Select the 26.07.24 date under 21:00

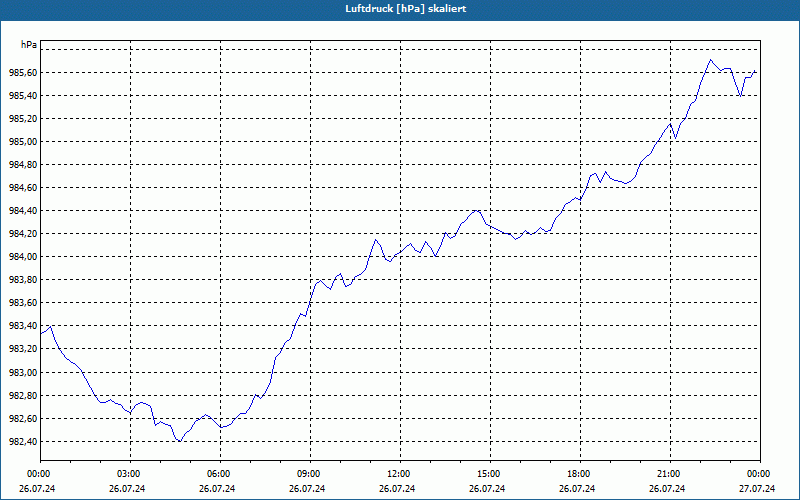tap(667, 488)
